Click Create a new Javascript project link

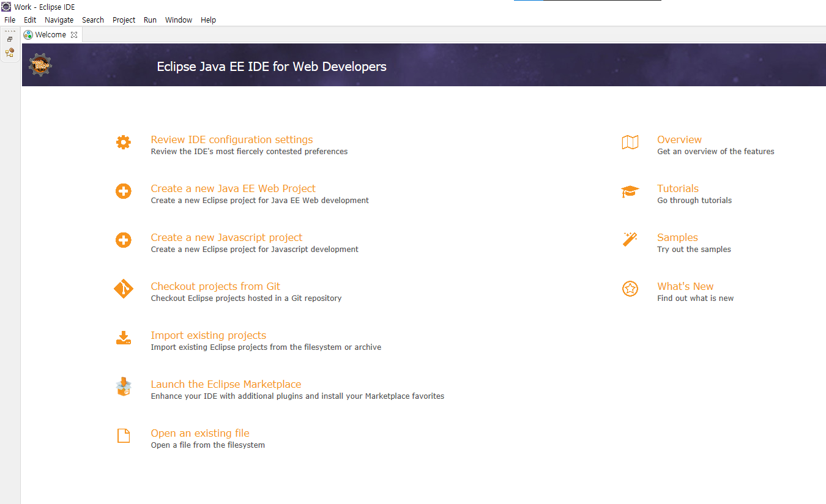tap(226, 237)
